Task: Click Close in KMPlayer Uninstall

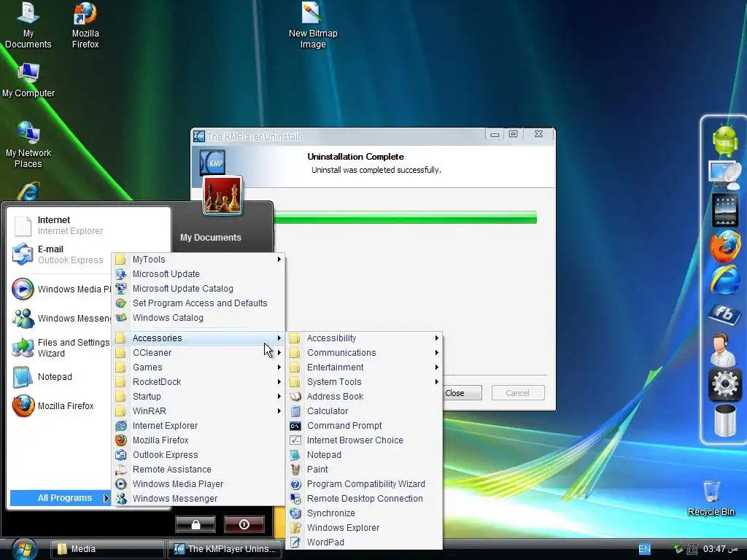Action: [462, 393]
